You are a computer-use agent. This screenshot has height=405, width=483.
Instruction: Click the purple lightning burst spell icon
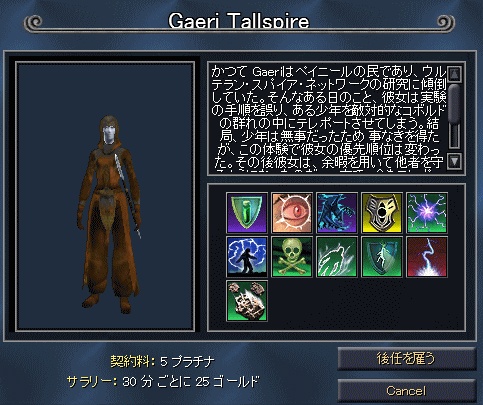[x=427, y=213]
